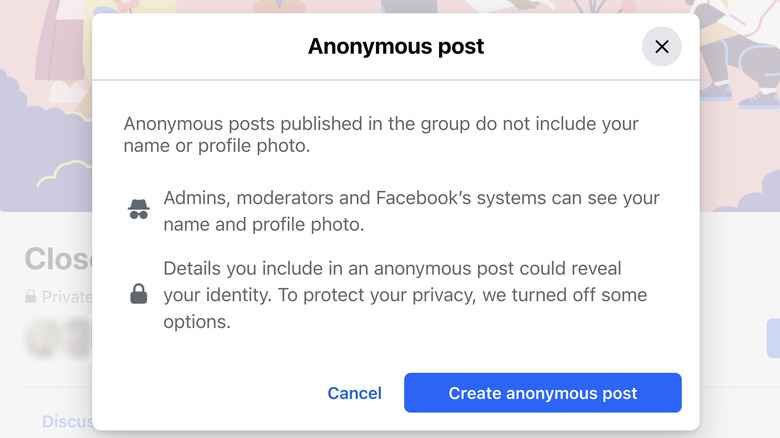Click the Private group lock icon

point(31,297)
